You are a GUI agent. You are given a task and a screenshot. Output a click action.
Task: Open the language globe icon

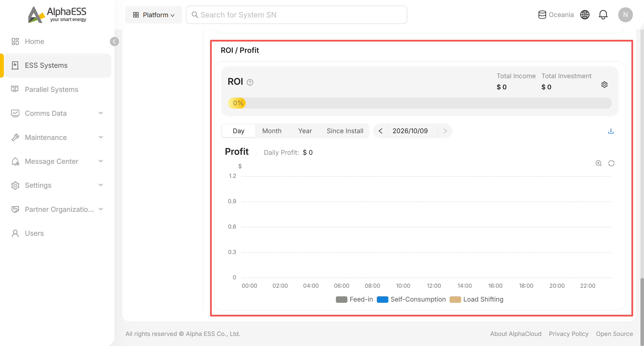(584, 15)
